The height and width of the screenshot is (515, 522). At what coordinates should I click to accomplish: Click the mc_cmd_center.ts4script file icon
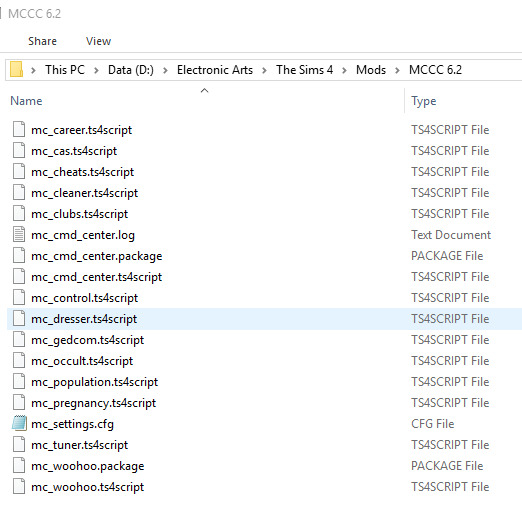click(19, 276)
